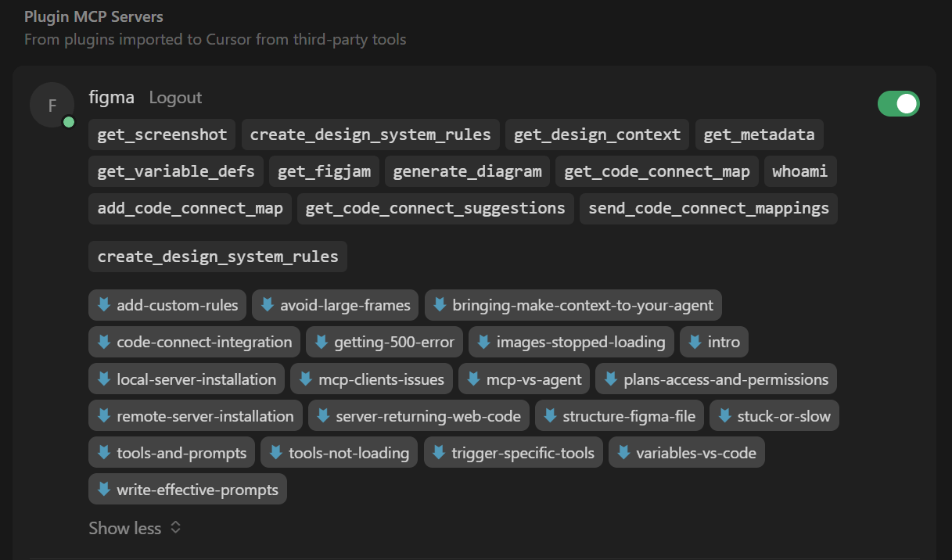Select the get_variable_defs tool chip
Image resolution: width=952 pixels, height=560 pixels.
tap(176, 171)
